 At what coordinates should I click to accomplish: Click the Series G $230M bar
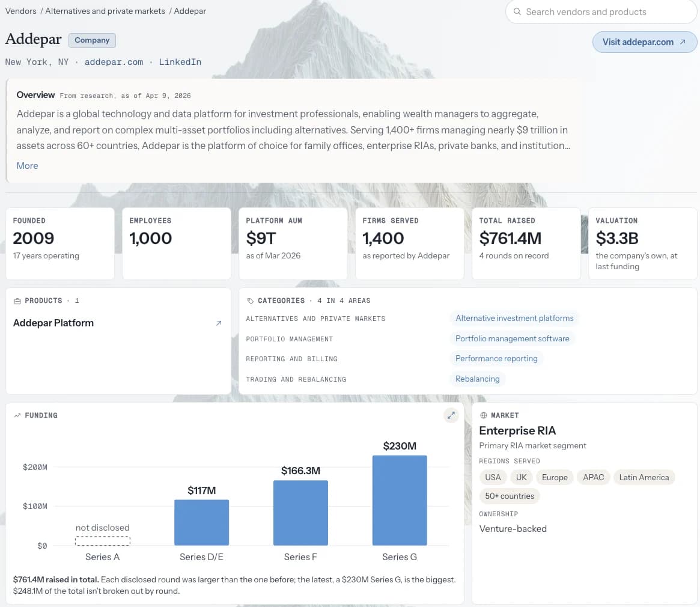click(x=400, y=500)
